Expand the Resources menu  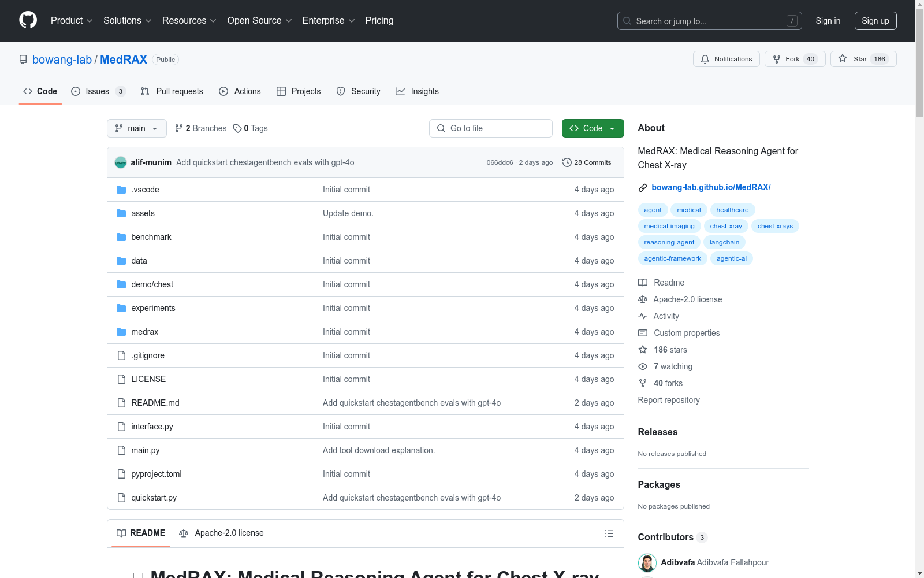point(189,21)
